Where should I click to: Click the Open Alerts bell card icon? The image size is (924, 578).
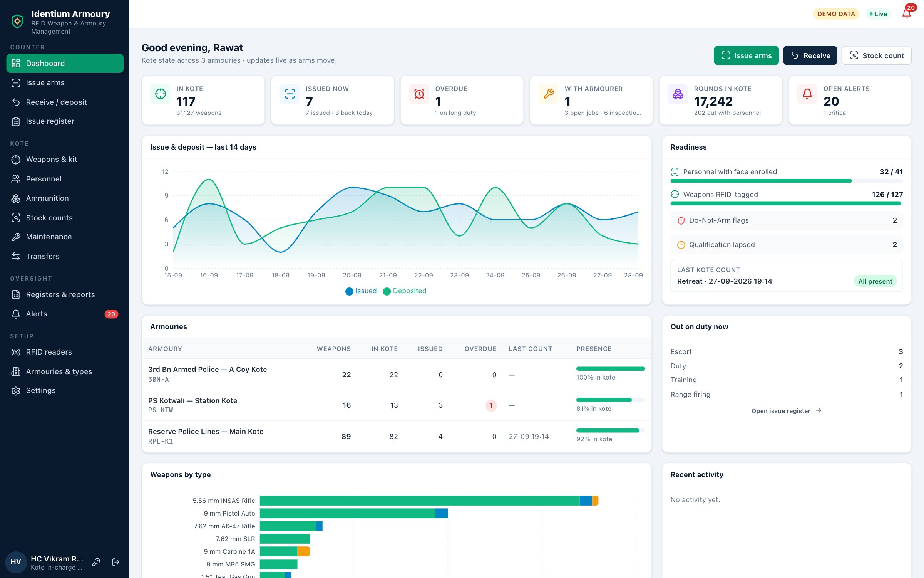pos(807,94)
